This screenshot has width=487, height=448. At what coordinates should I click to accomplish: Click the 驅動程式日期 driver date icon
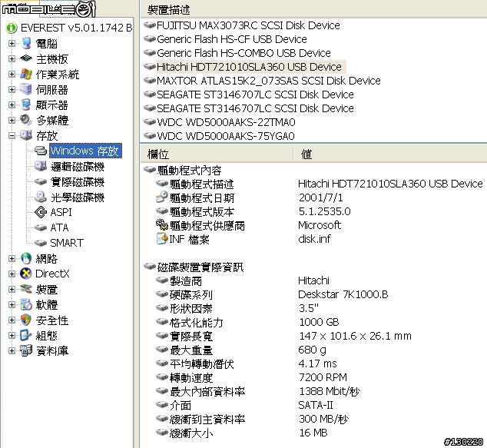click(x=162, y=197)
